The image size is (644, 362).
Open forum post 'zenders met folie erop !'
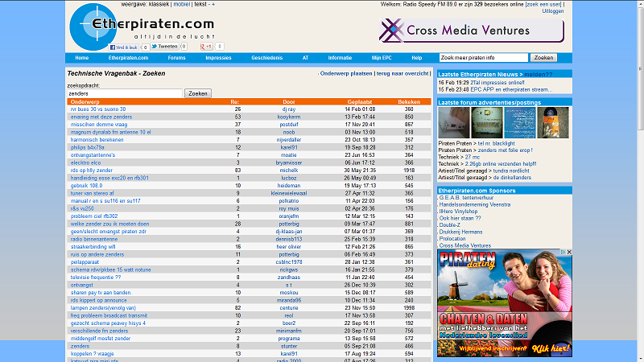click(506, 150)
